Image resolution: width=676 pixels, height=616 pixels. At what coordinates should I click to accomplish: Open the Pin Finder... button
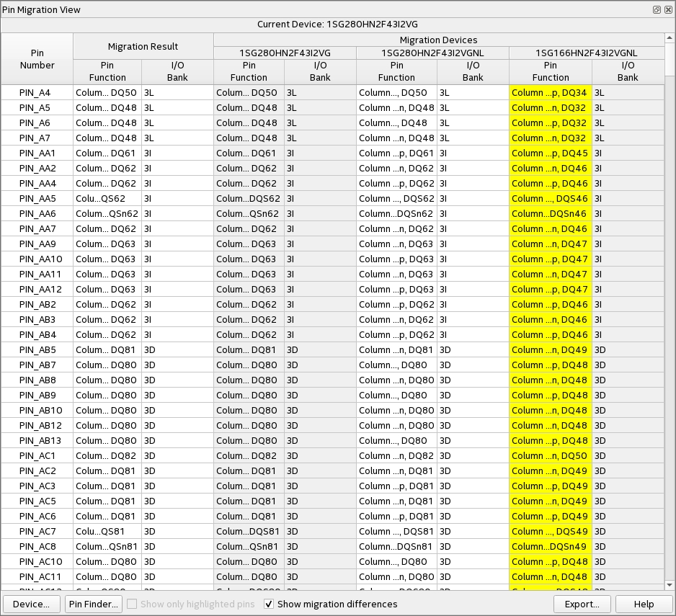pos(94,604)
